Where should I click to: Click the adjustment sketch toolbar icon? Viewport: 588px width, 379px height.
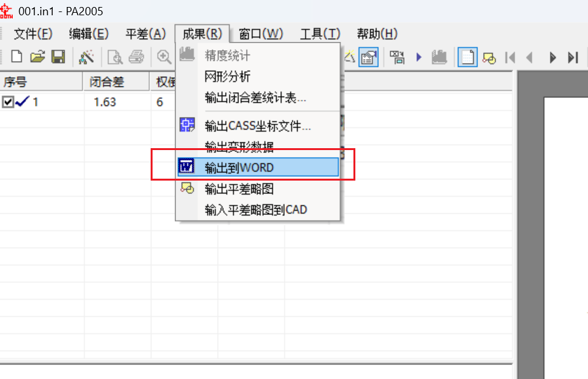[x=489, y=58]
